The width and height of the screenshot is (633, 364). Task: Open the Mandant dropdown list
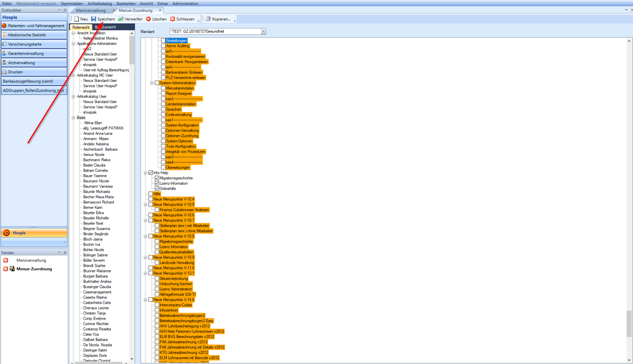click(x=263, y=31)
